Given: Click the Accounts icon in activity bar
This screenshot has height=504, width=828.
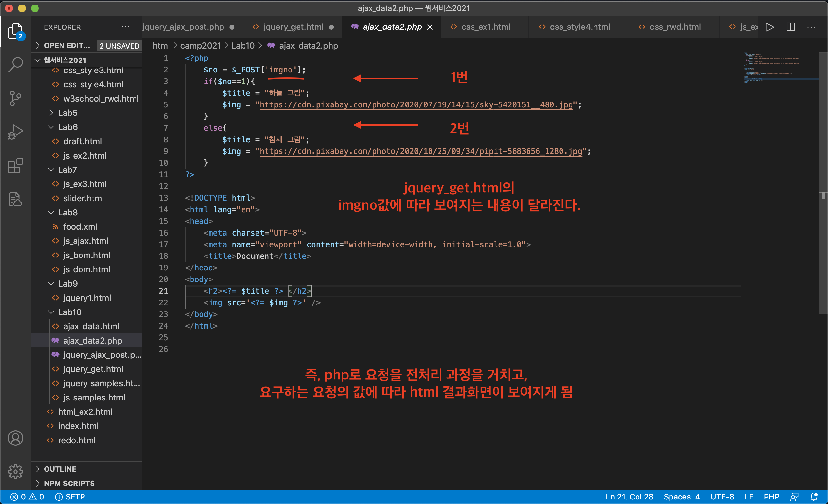Looking at the screenshot, I should (x=16, y=438).
